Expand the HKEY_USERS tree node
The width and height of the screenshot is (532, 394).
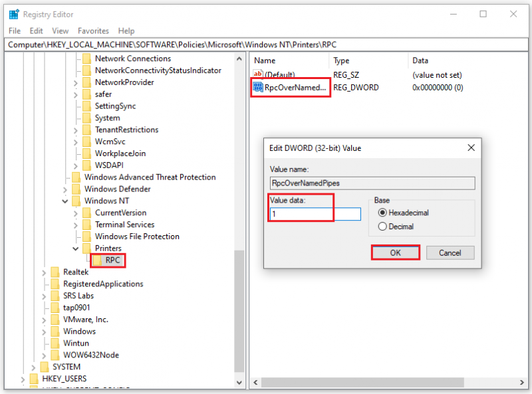click(x=23, y=379)
